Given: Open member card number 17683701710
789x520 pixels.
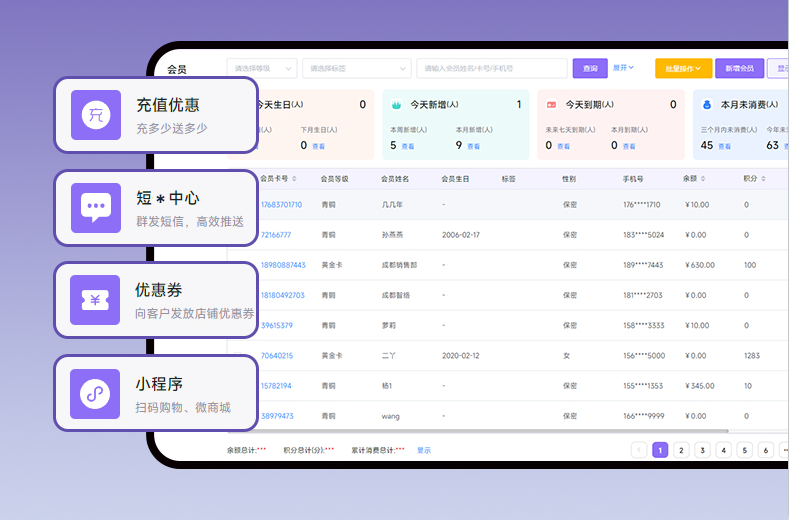Looking at the screenshot, I should [x=281, y=205].
